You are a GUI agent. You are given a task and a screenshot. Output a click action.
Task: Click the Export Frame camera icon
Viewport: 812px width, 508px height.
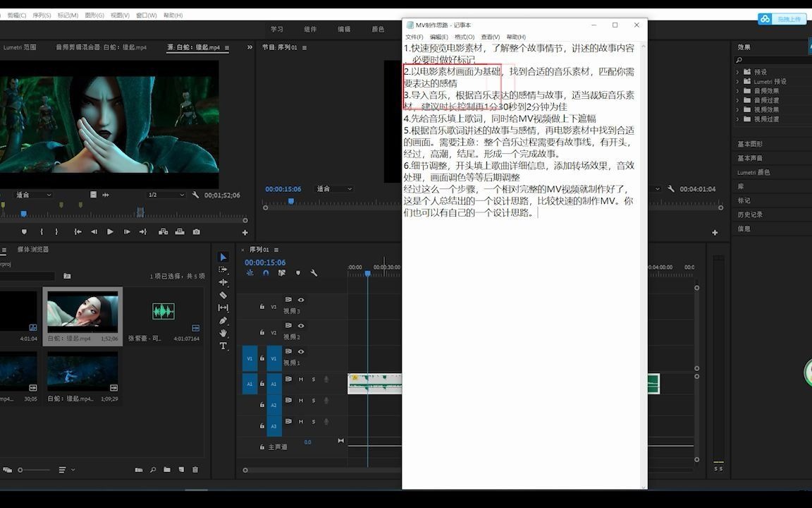197,231
